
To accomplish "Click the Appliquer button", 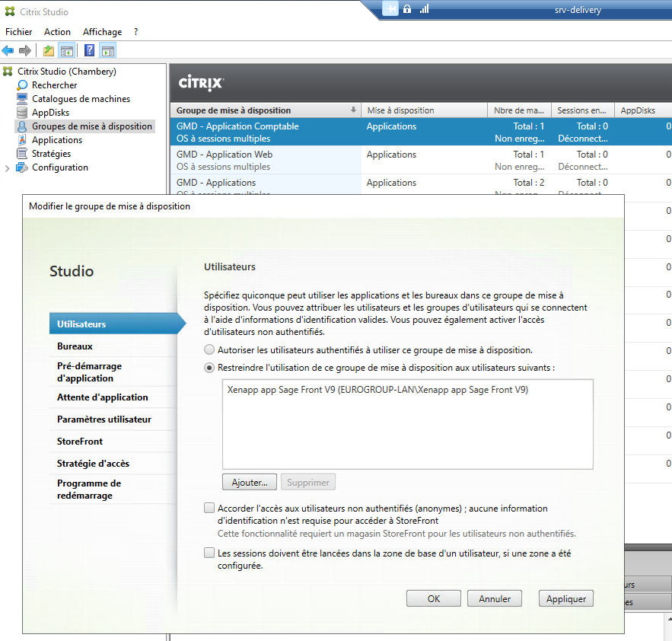I will pos(566,598).
